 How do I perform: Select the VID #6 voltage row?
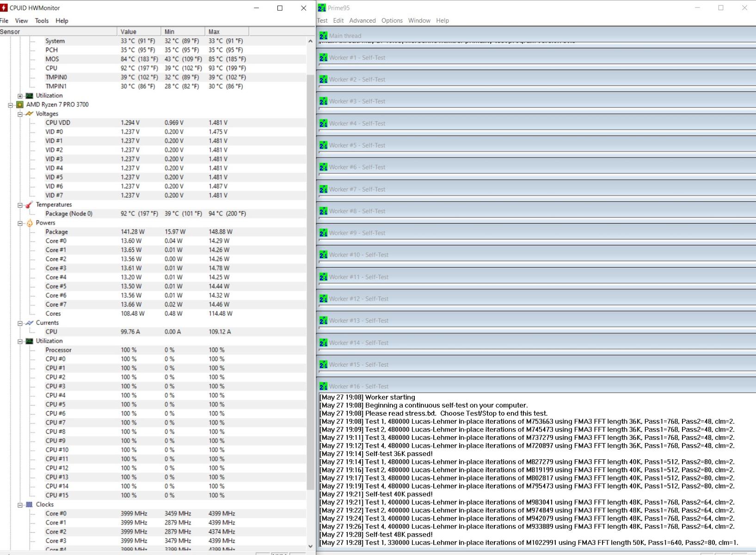coord(153,186)
